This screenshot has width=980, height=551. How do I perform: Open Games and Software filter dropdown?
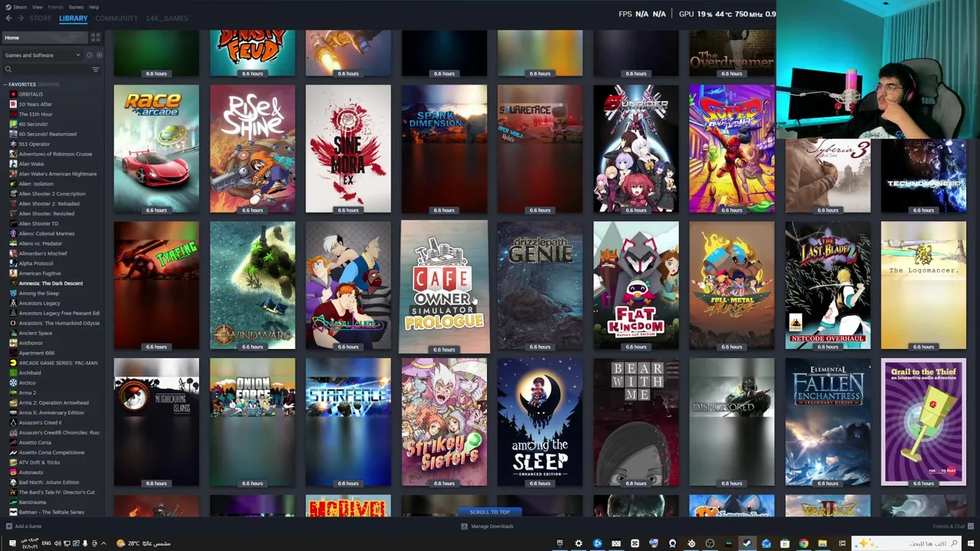click(43, 55)
